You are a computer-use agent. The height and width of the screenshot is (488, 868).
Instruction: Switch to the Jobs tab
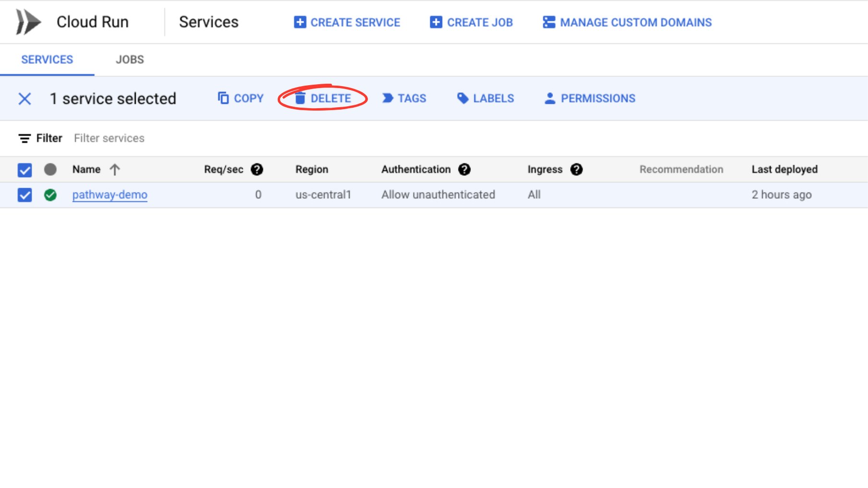click(x=130, y=59)
